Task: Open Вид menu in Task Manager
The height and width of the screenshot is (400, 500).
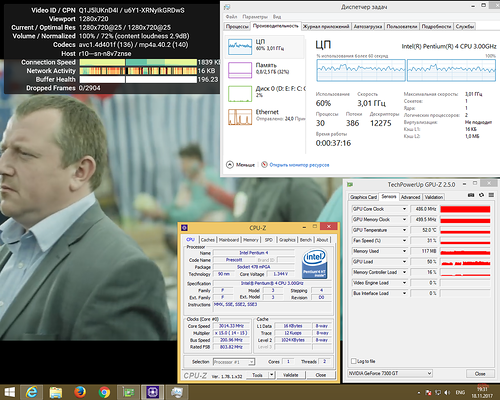Action: click(277, 17)
